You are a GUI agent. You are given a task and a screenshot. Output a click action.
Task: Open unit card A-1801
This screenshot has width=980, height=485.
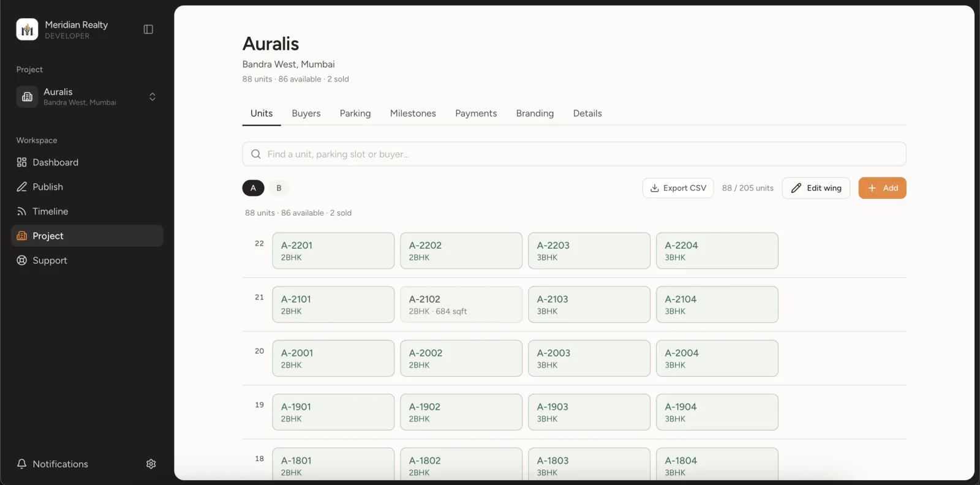coord(333,464)
